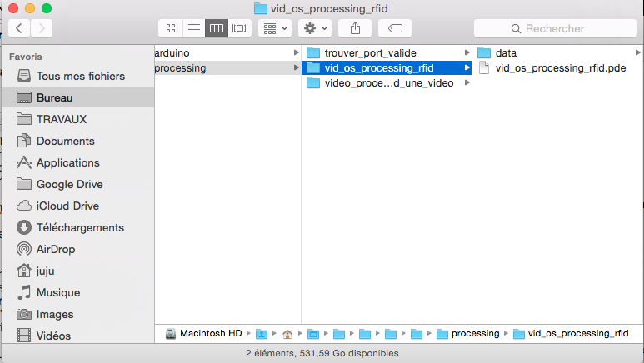
Task: Select TRAVAUX in the sidebar
Action: [61, 119]
